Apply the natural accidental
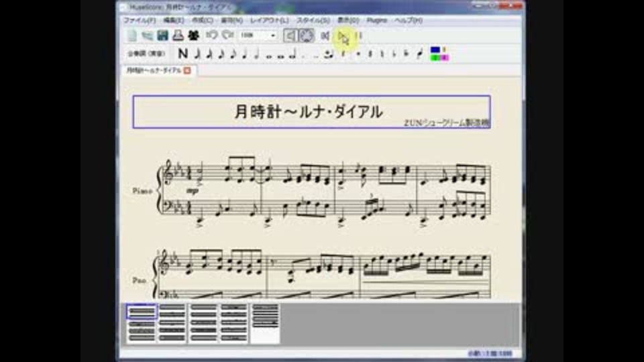The image size is (644, 362). 382,54
